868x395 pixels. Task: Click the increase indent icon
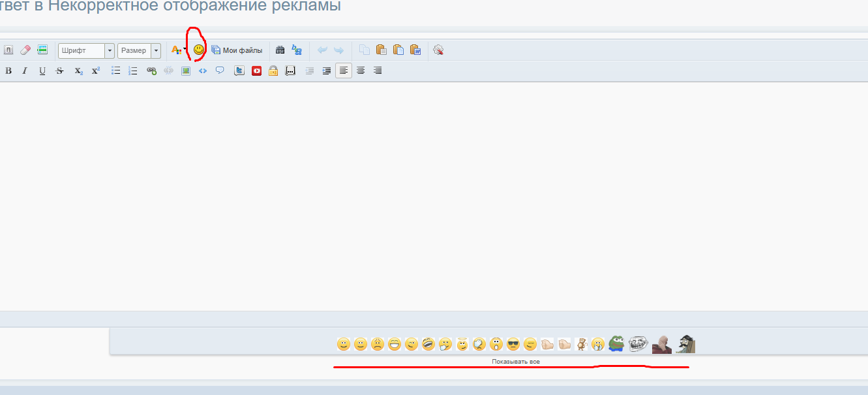(327, 71)
